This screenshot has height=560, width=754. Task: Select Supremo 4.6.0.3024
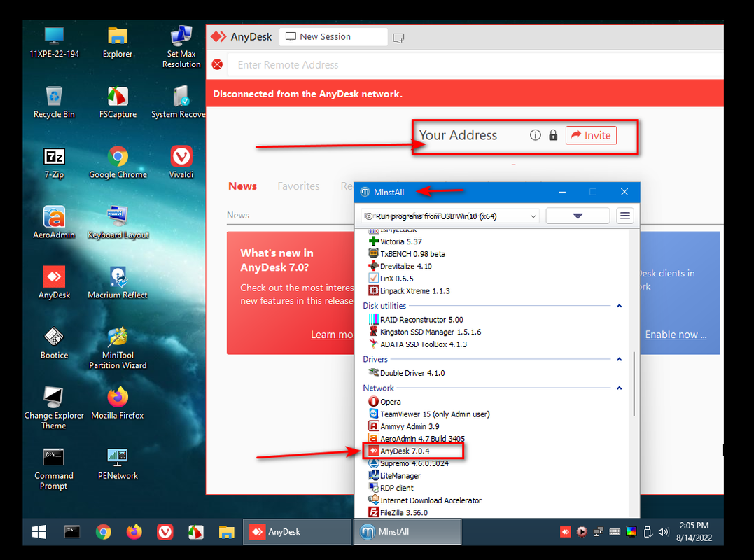(x=409, y=463)
